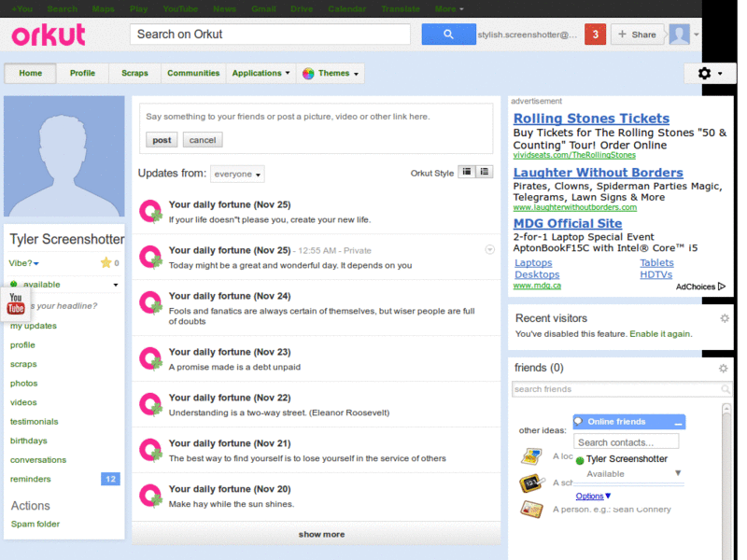Click the Search contacts chat field

[x=627, y=441]
